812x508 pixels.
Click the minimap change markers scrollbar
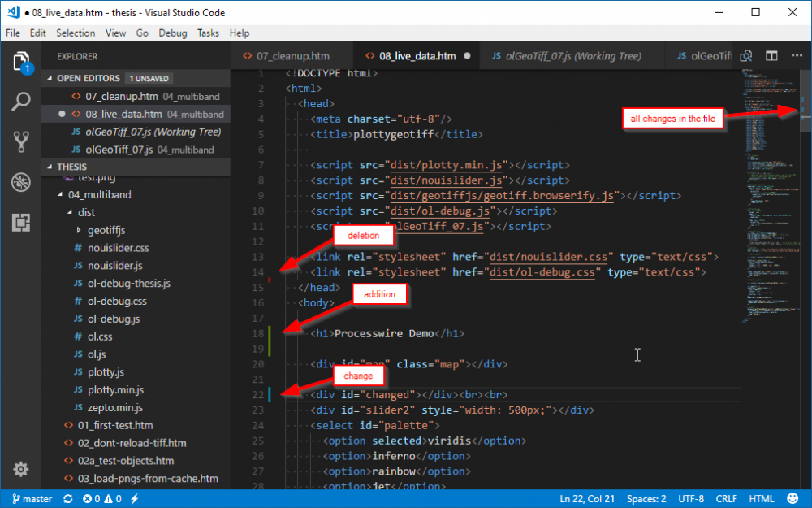[800, 112]
